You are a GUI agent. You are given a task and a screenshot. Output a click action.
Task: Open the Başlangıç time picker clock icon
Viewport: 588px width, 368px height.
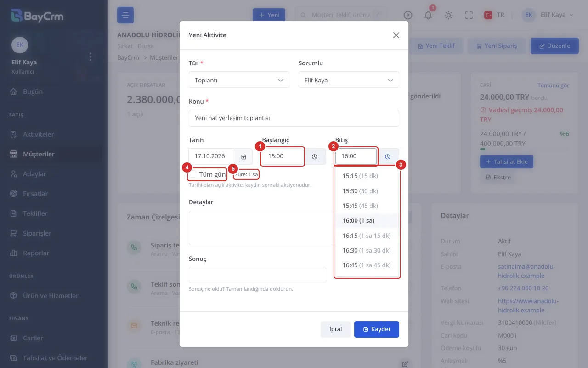(315, 156)
